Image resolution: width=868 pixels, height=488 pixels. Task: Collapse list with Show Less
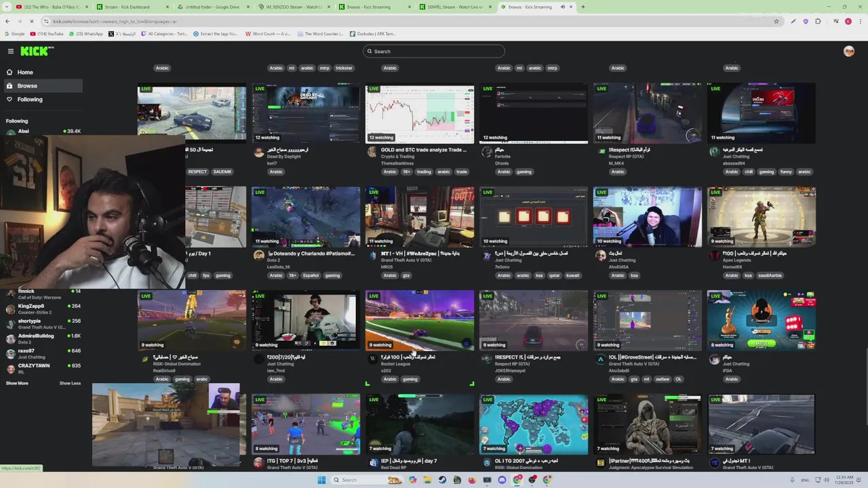70,384
